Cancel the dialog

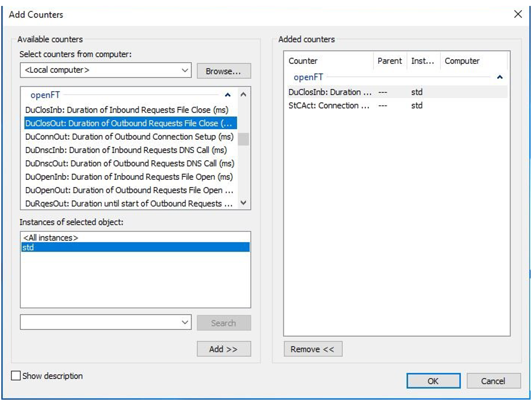tap(493, 381)
